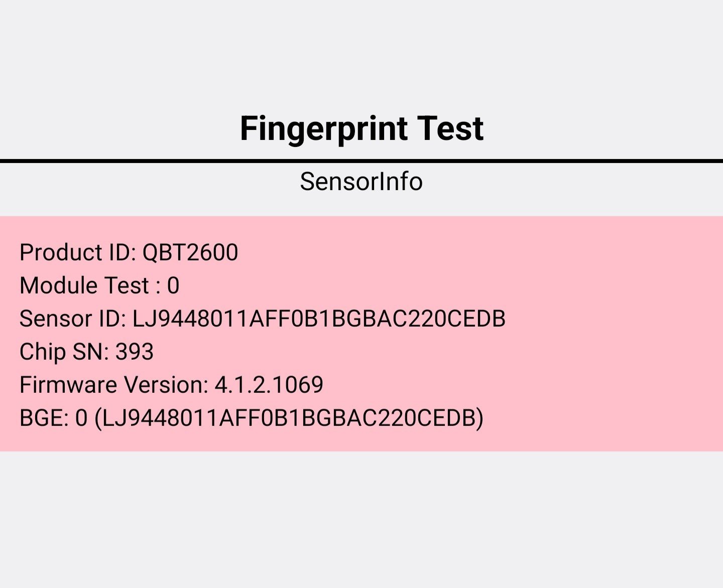Tap the BGE value 0
723x588 pixels.
81,418
